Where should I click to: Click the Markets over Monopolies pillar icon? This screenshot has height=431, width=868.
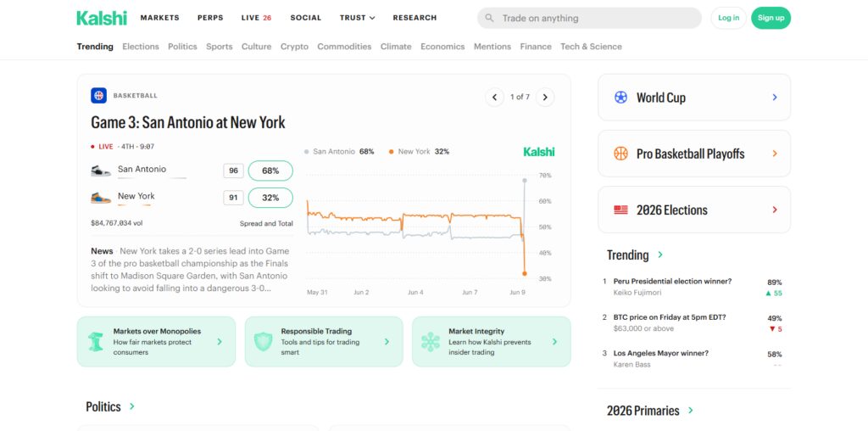click(x=96, y=342)
